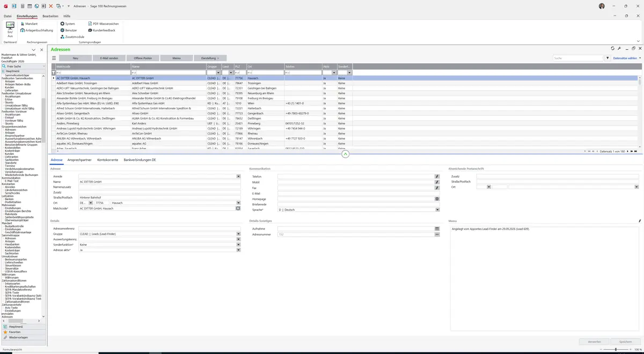Click the zoom slider in status bar

tap(616, 350)
